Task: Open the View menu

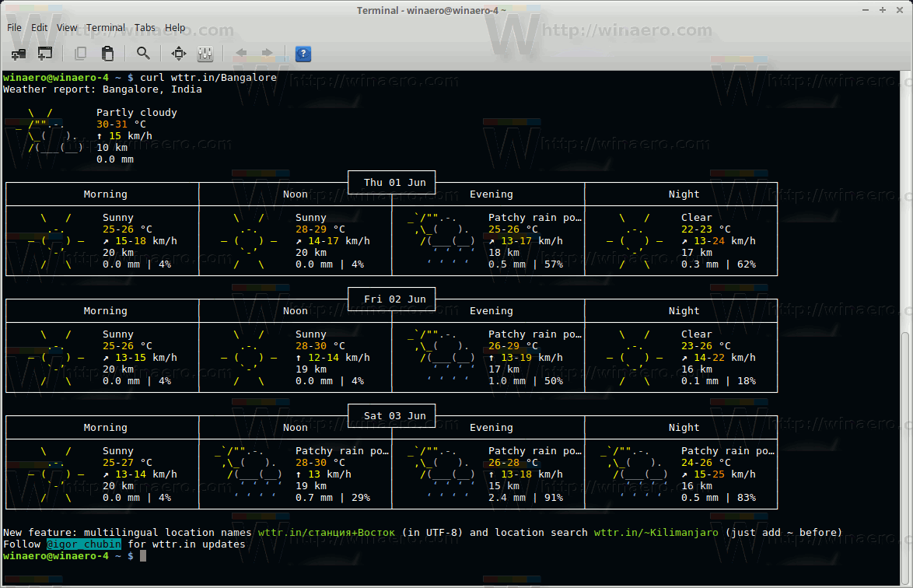Action: point(67,27)
